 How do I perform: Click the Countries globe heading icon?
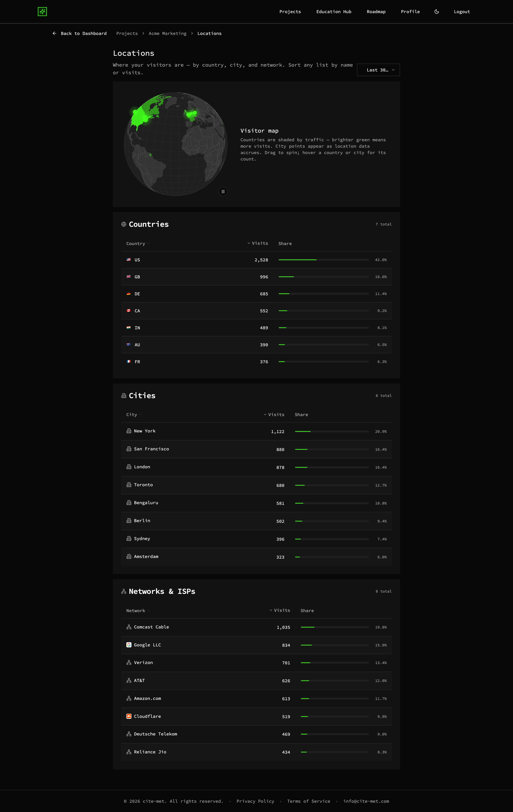pyautogui.click(x=124, y=224)
